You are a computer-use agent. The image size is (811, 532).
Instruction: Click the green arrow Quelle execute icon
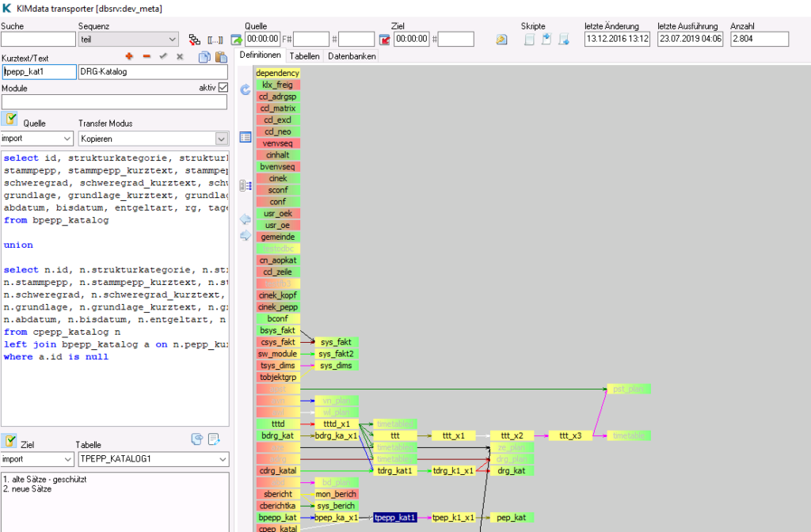pyautogui.click(x=236, y=40)
